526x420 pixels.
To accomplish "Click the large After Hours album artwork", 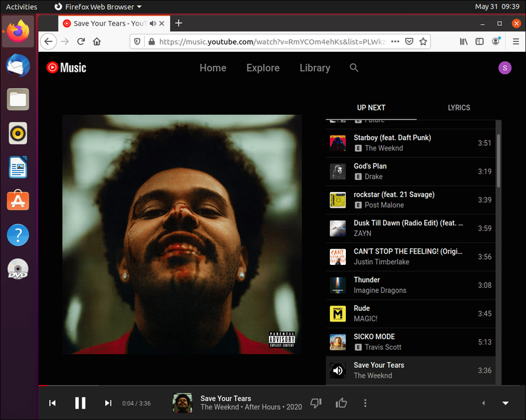I will point(182,235).
